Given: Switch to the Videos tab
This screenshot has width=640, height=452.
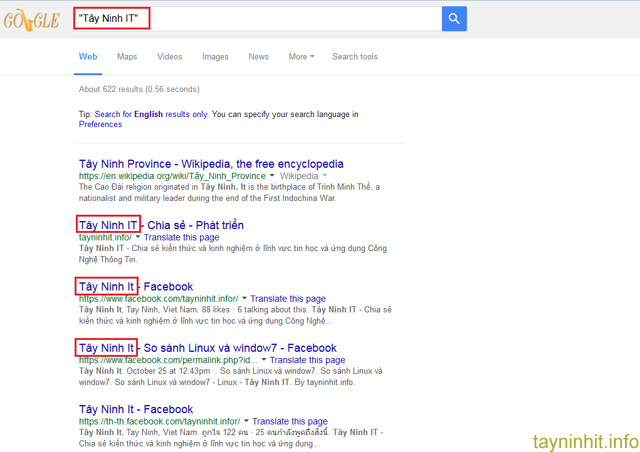Looking at the screenshot, I should [170, 57].
